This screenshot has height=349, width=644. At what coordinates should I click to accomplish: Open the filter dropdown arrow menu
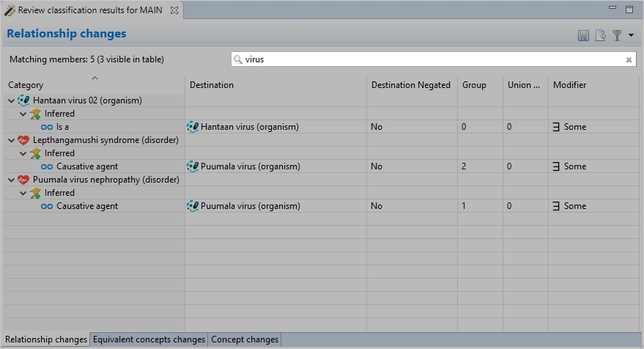[x=632, y=35]
